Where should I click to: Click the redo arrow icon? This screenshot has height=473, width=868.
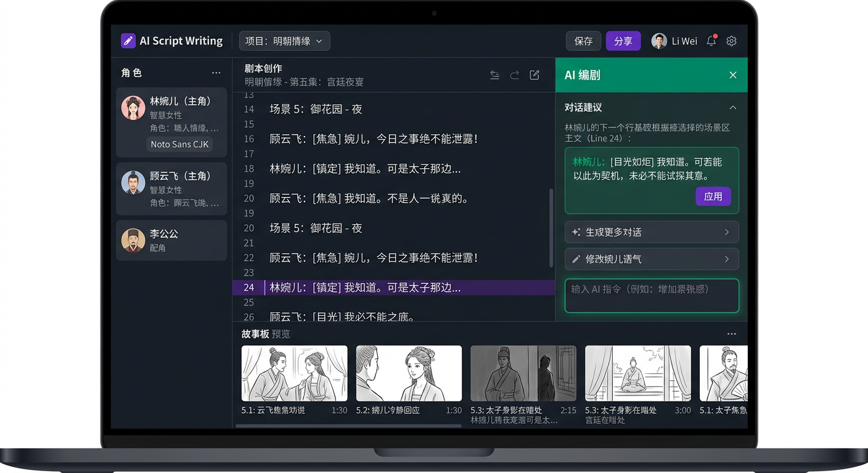click(x=514, y=75)
